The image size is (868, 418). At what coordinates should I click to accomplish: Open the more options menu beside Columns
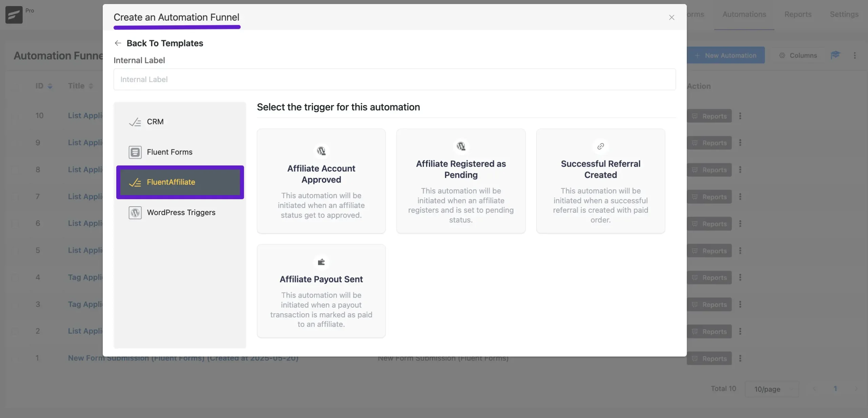pos(855,55)
